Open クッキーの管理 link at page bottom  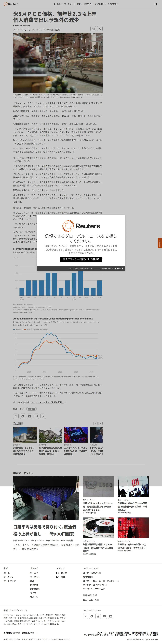click(152, 635)
